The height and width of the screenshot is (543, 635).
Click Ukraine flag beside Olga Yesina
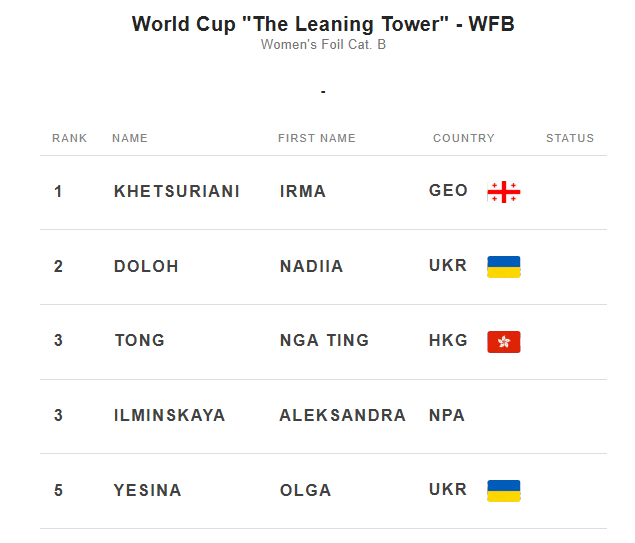click(x=503, y=491)
